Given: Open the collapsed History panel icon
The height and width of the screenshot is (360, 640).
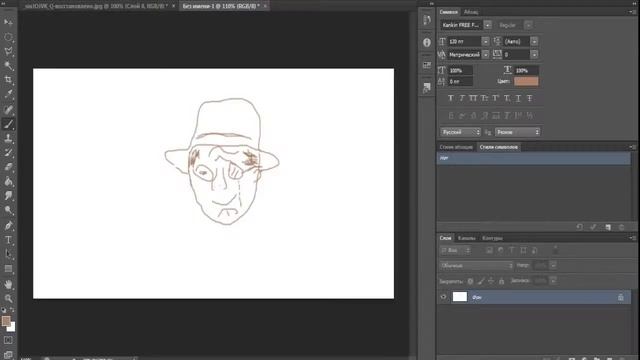Looking at the screenshot, I should [427, 20].
